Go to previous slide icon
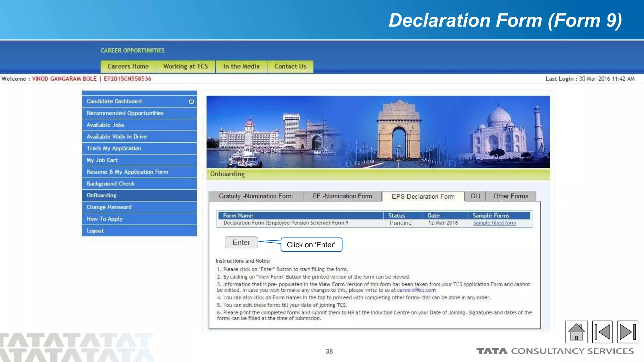Image resolution: width=644 pixels, height=362 pixels. 602,332
